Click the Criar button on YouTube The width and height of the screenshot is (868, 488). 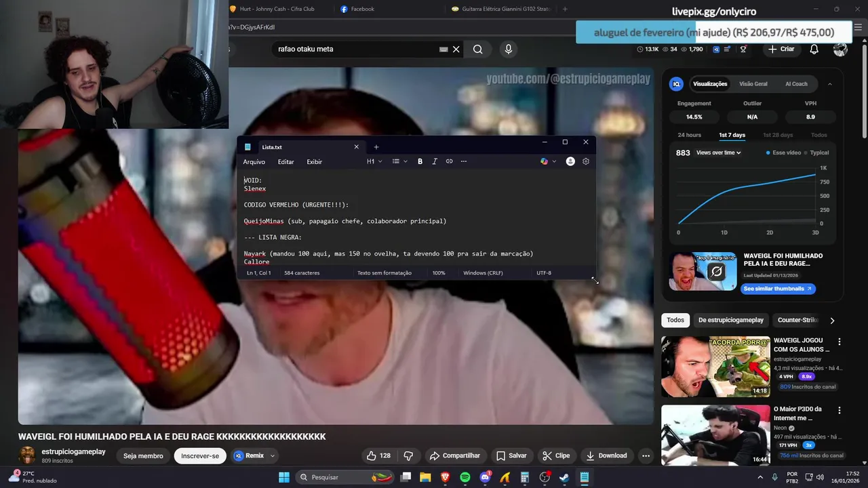[781, 49]
